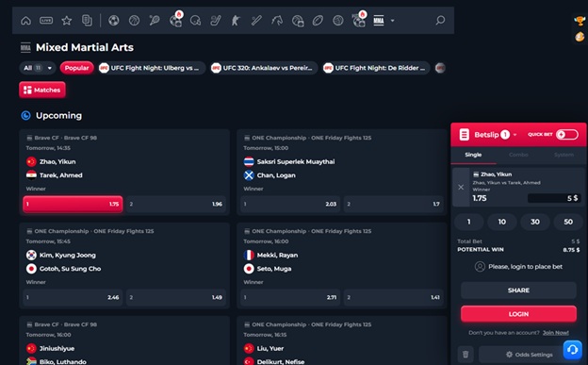Open the All 11 tournaments dropdown

(38, 68)
